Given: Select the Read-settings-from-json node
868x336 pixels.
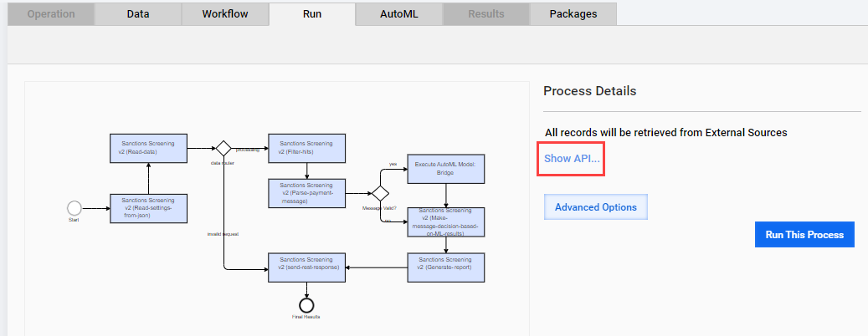Looking at the screenshot, I should coord(148,208).
